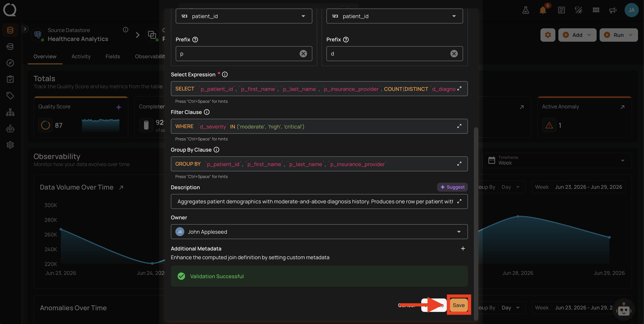Expand the Description text field
This screenshot has height=324, width=644.
click(x=459, y=201)
